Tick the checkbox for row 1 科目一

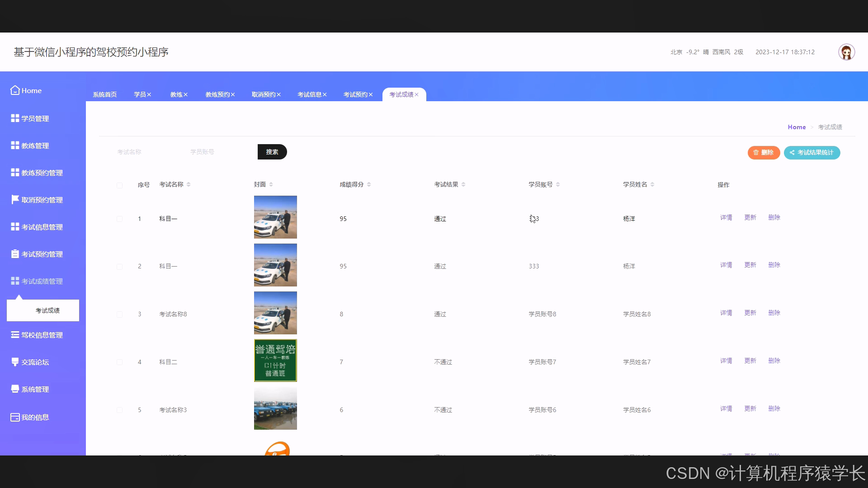coord(119,219)
